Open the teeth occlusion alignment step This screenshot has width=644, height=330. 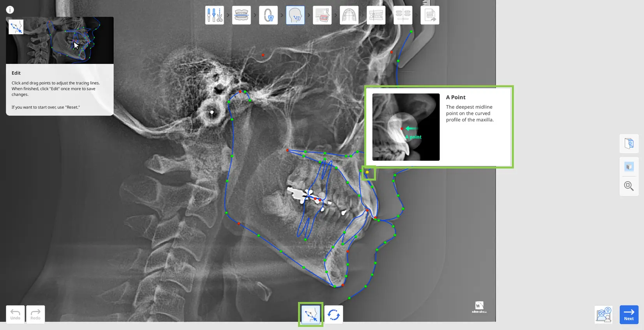[x=241, y=15]
